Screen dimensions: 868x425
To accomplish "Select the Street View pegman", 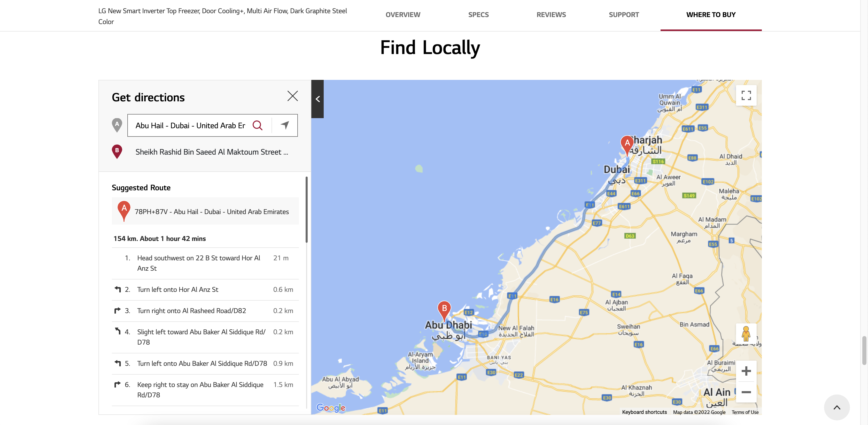I will click(x=746, y=334).
